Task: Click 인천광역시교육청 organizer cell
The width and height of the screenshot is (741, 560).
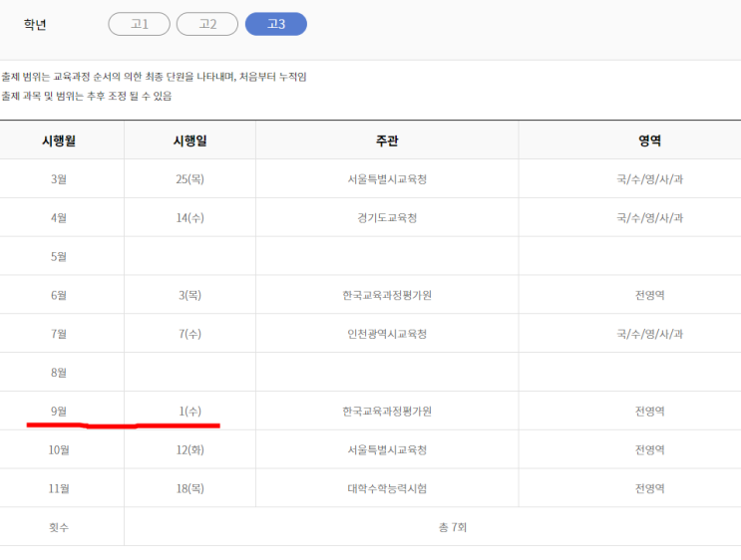Action: pyautogui.click(x=387, y=334)
